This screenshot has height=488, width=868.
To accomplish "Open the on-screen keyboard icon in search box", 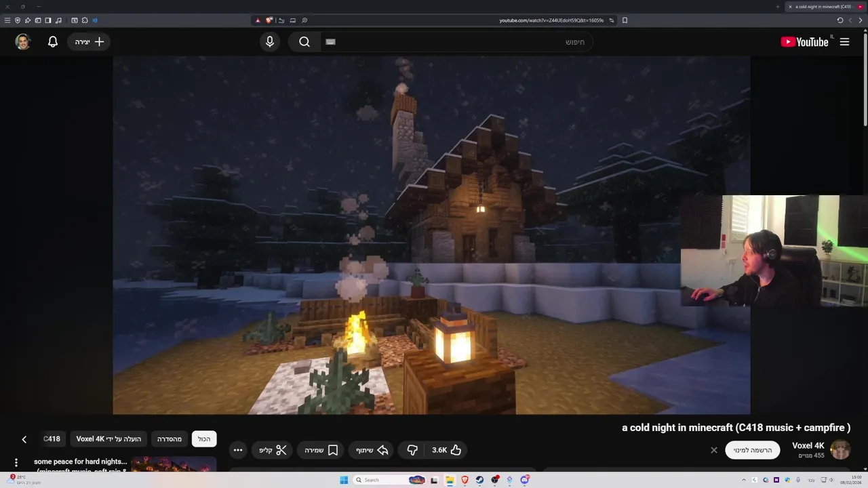I will point(331,42).
